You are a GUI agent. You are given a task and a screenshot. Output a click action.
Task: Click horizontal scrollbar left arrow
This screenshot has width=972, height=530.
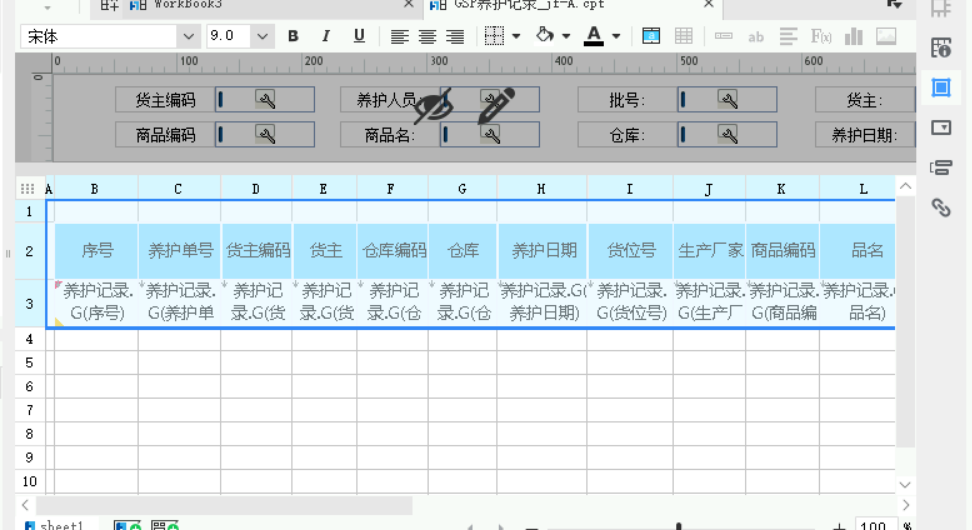25,505
